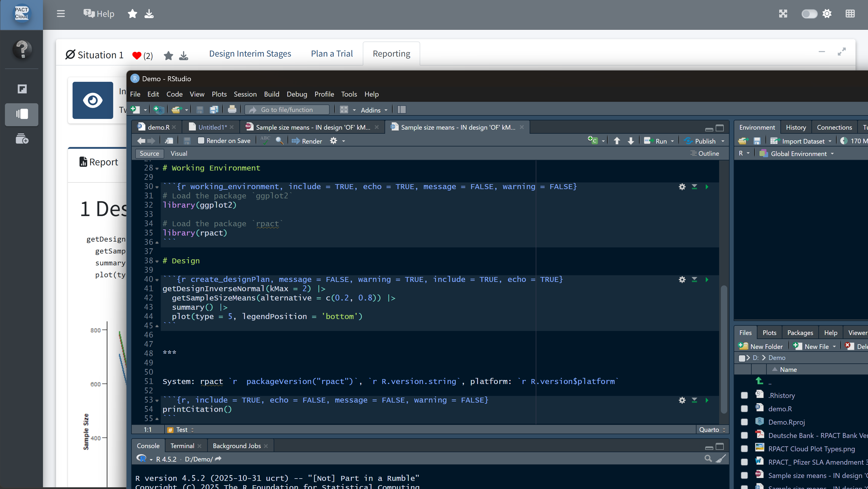Open the document options gear dropdown near Render
This screenshot has height=489, width=868.
coord(337,141)
